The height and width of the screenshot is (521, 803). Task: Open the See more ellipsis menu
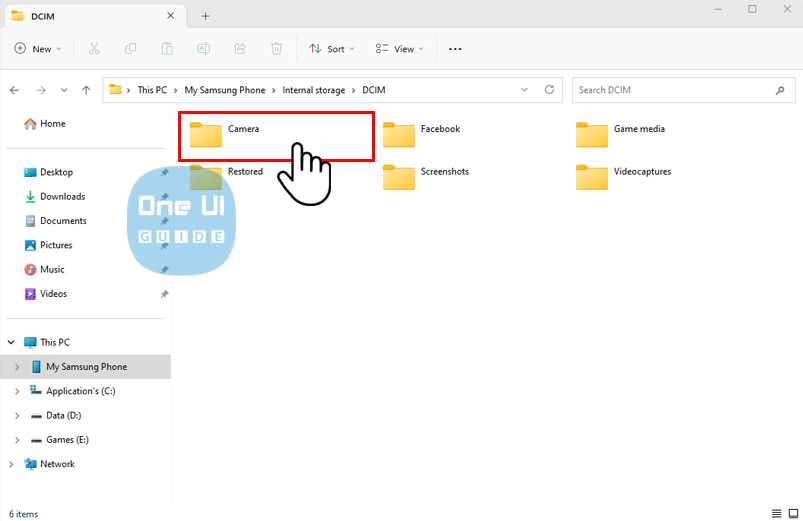click(x=455, y=48)
